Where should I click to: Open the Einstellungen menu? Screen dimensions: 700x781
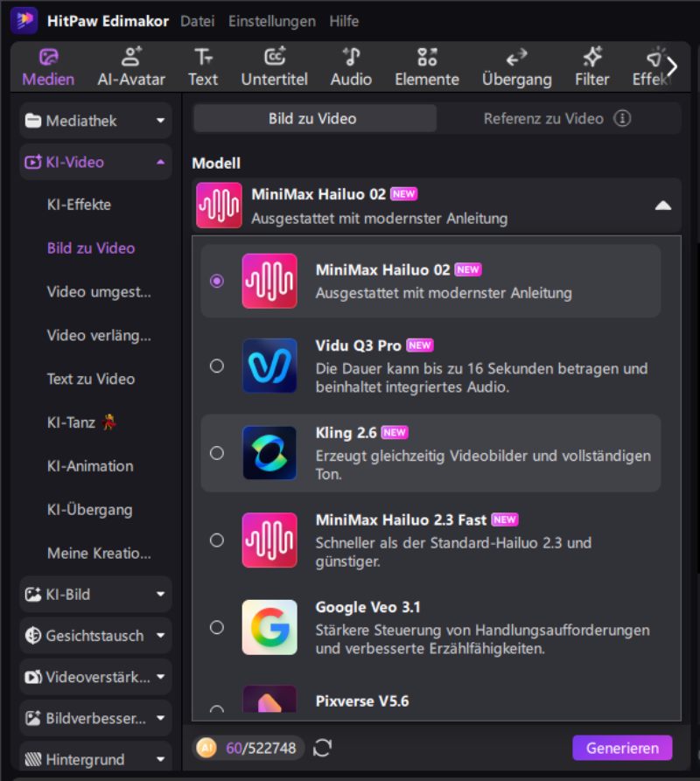[272, 21]
